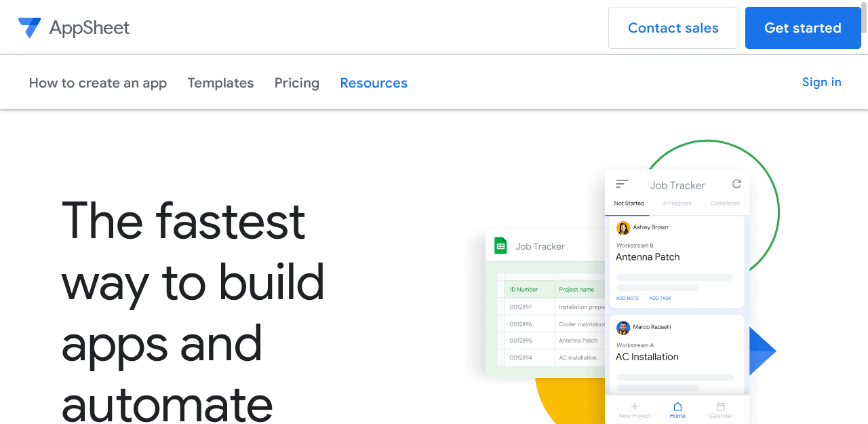
Task: Click the green Sheets icon beside Job Tracker
Action: (x=500, y=246)
